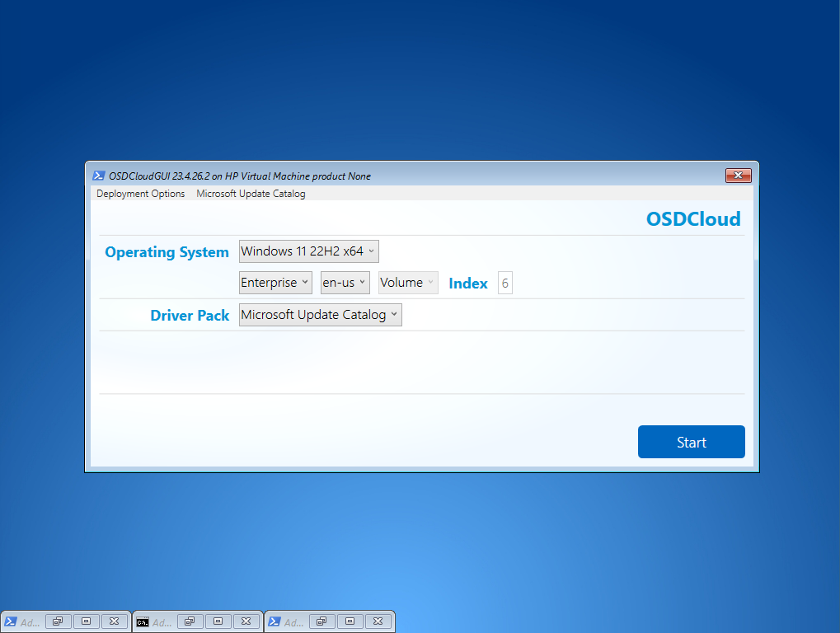
Task: Click the Volume activation dropdown
Action: click(x=407, y=283)
